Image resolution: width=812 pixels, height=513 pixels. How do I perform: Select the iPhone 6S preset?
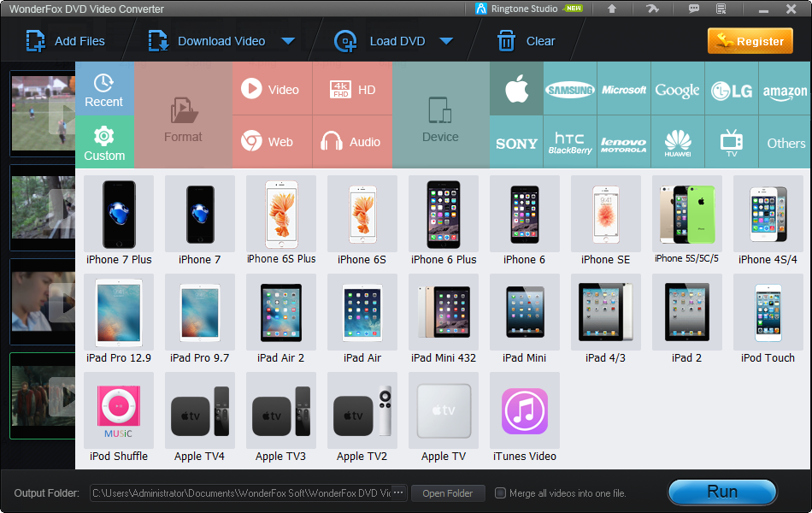[x=362, y=221]
